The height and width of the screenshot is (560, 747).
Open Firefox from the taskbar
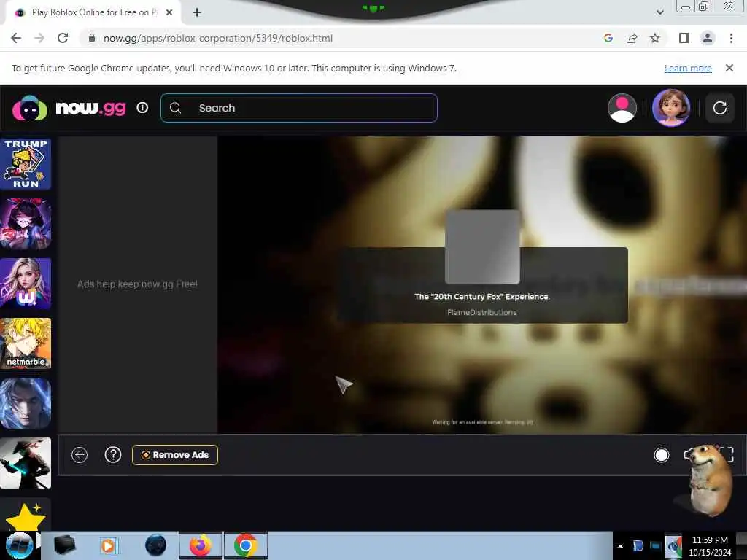pyautogui.click(x=201, y=545)
